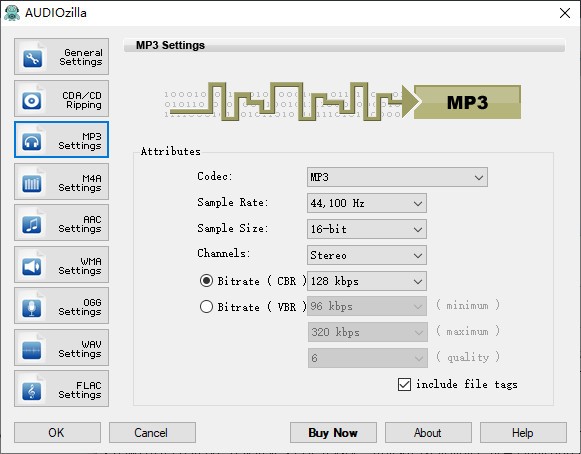581x454 pixels.
Task: Switch to CDA/CD Ripping tab
Action: [x=62, y=99]
